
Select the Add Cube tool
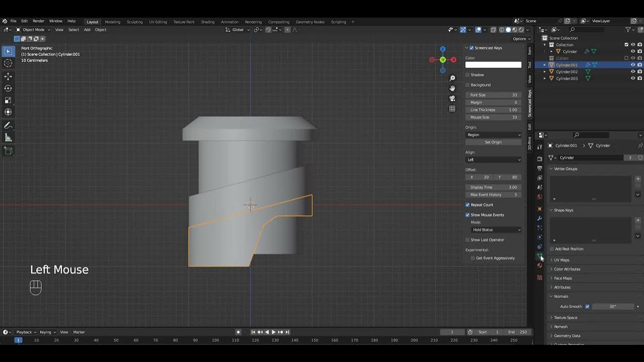8,151
